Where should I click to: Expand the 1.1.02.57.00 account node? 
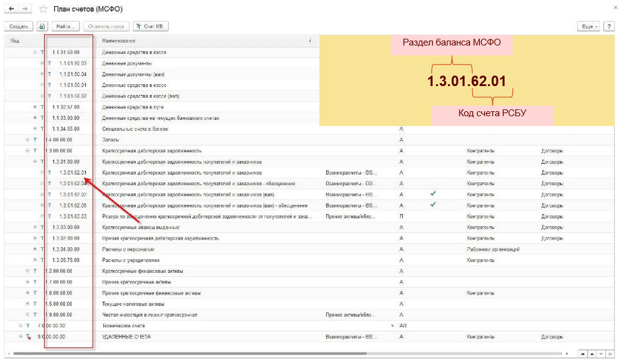click(x=35, y=107)
